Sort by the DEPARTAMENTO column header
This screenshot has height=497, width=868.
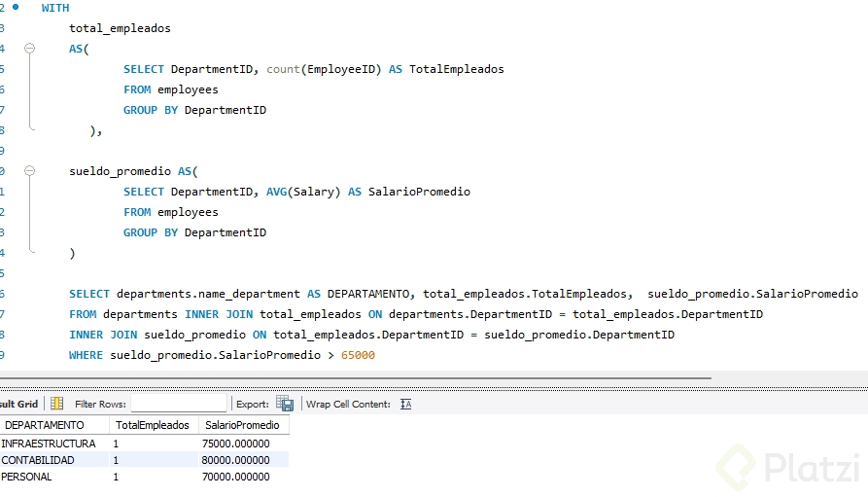(x=54, y=425)
